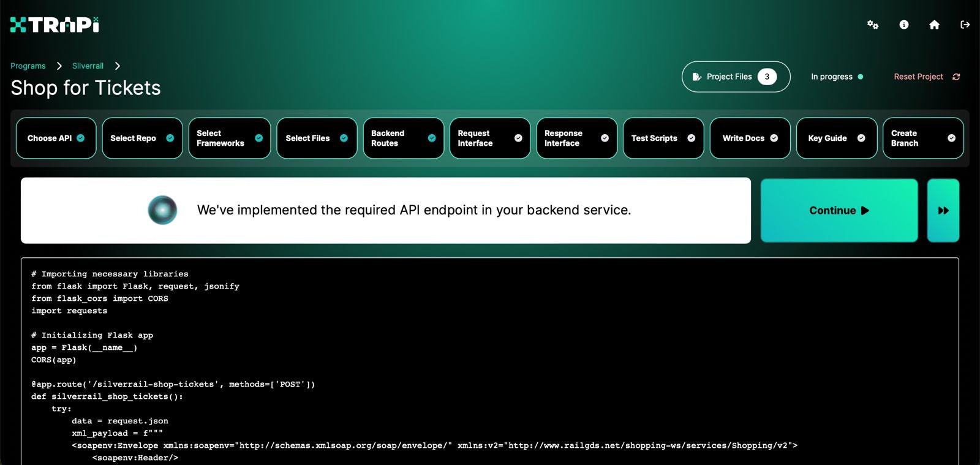Click the soapenv:Envelope XML line

(435, 445)
